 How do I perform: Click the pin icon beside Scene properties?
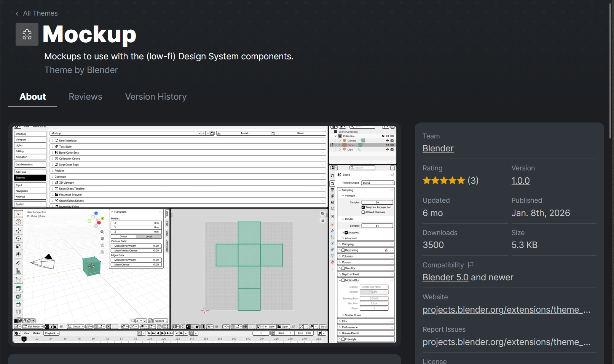coord(392,175)
